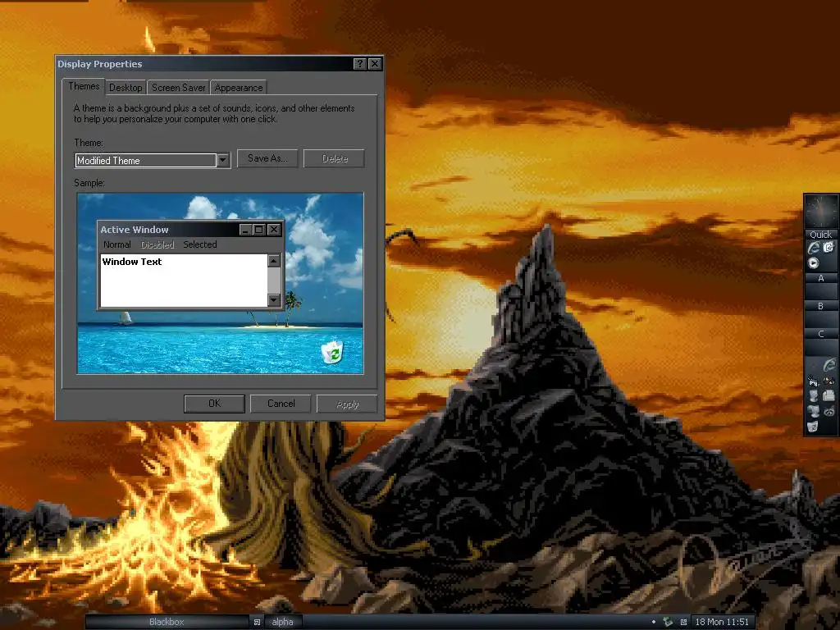
Task: Confirm with the OK button
Action: 214,404
